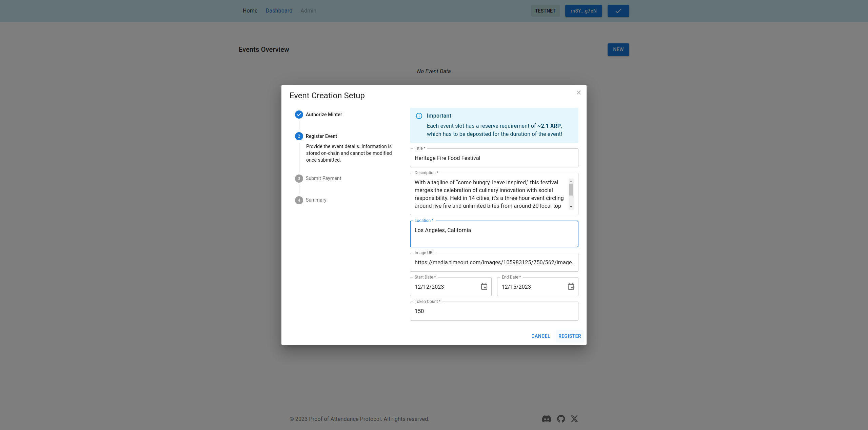Click the wallet address rn8Y...g7eN button
The height and width of the screenshot is (430, 868).
583,11
